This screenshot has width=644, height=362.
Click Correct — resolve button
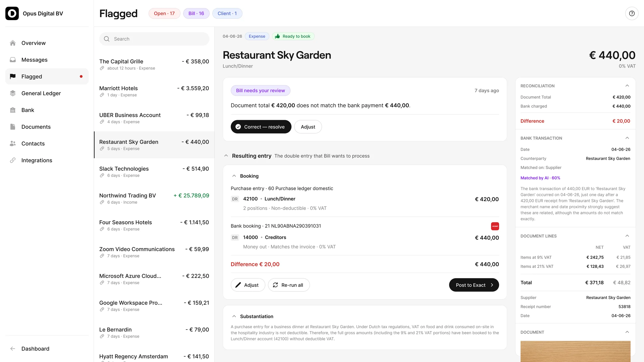[x=261, y=127]
